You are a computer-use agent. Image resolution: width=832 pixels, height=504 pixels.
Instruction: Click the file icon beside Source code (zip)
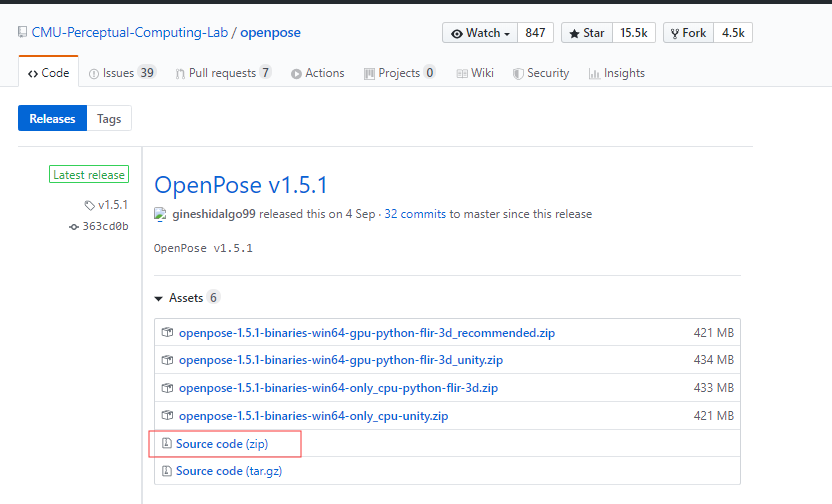point(167,443)
